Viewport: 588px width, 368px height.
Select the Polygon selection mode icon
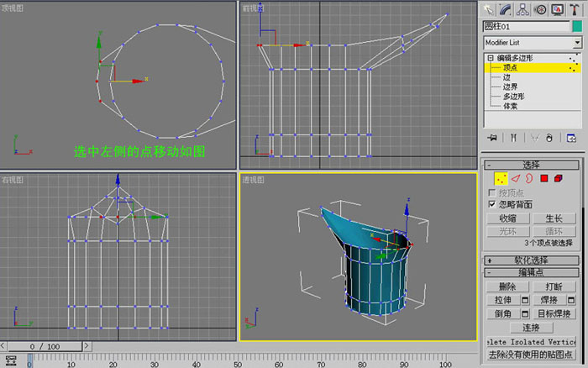[x=544, y=179]
